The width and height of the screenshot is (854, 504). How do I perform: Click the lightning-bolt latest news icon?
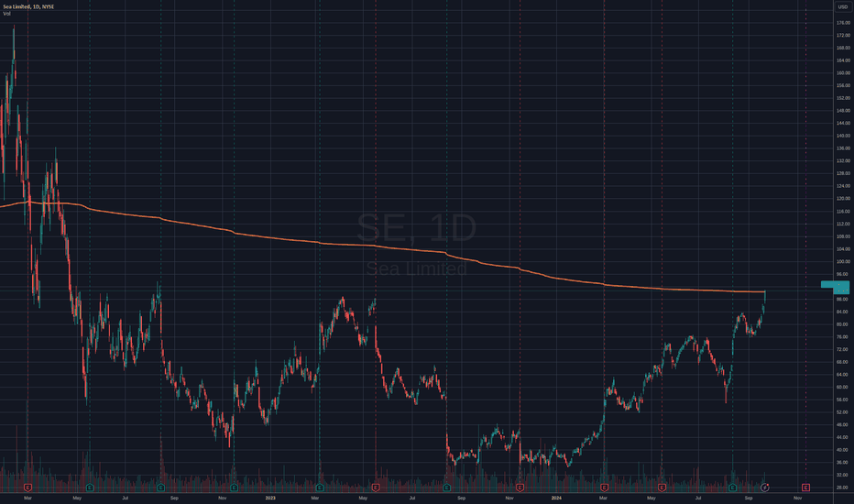point(765,488)
